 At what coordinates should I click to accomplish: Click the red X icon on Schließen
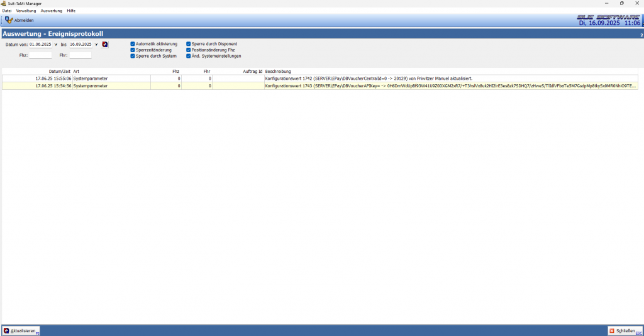(612, 330)
